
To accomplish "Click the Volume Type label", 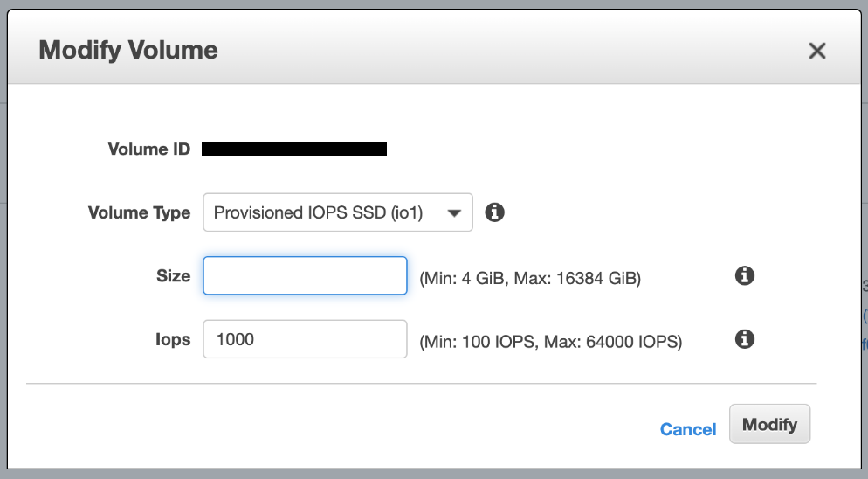I will coord(139,213).
